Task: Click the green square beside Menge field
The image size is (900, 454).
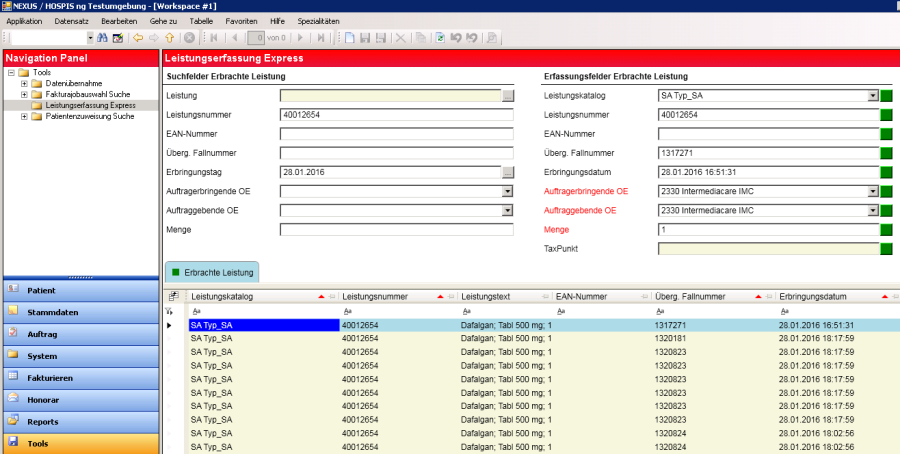Action: click(x=886, y=230)
